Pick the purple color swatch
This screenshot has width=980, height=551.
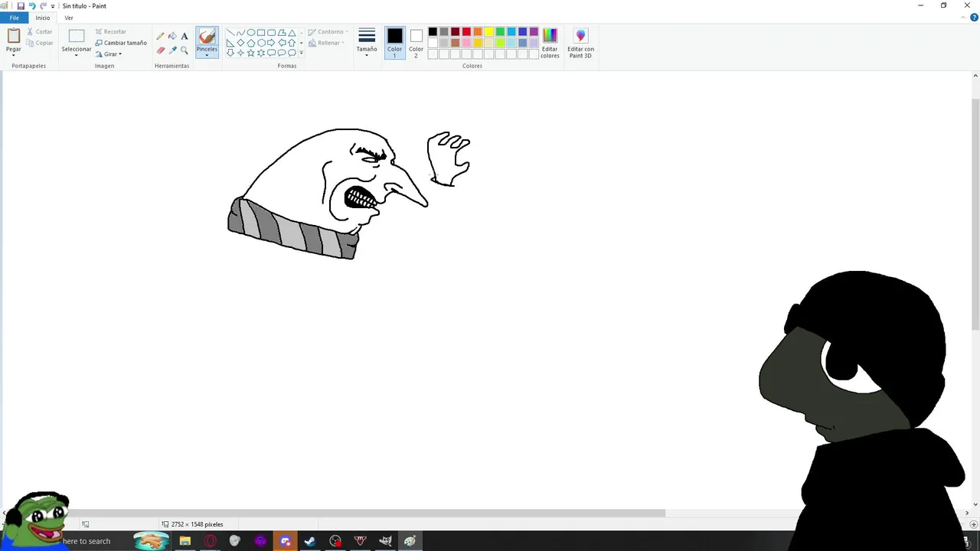coord(534,31)
